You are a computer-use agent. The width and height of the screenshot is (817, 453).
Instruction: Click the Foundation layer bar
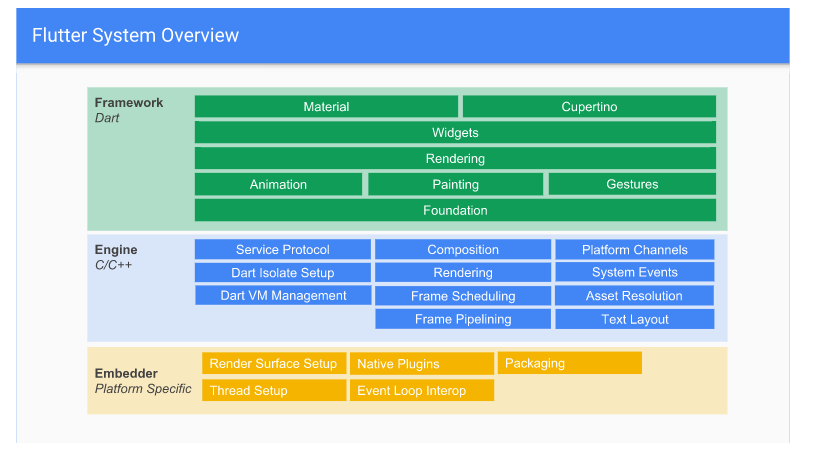click(455, 210)
